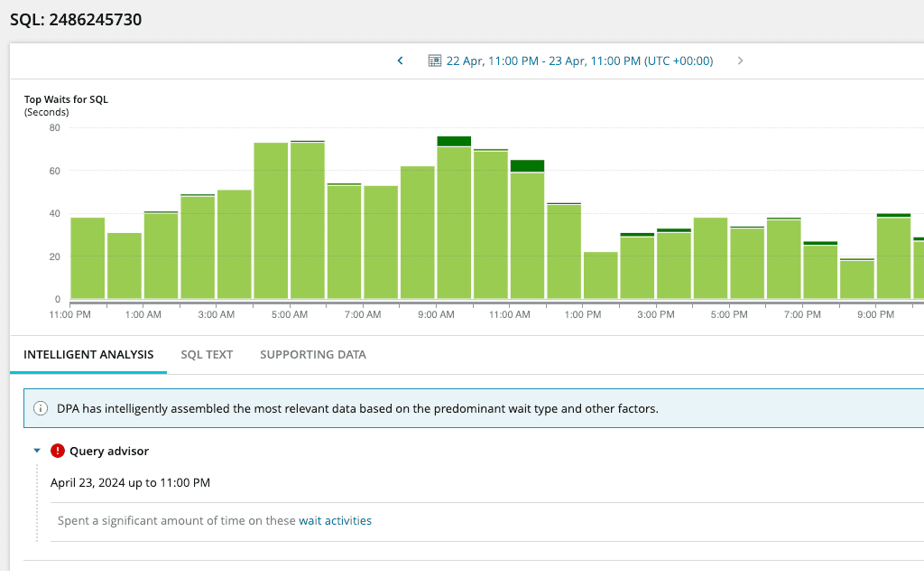Open the SUPPORTING DATA tab
The image size is (924, 578).
(312, 354)
